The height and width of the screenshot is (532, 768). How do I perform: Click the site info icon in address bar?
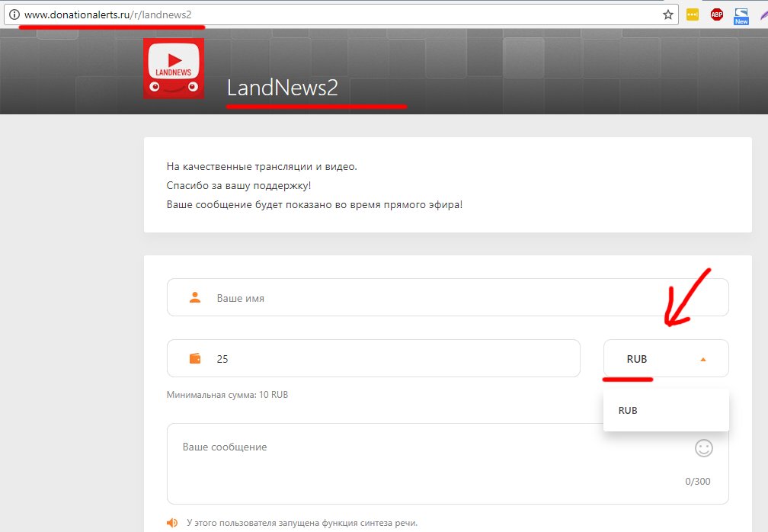(x=14, y=14)
